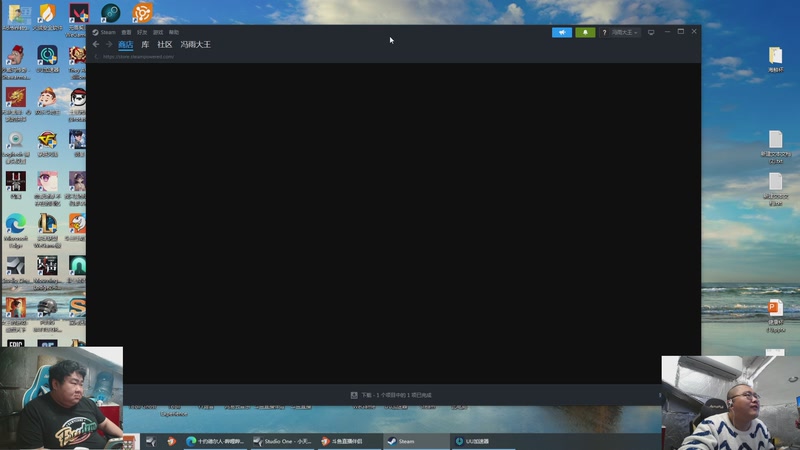Click the Steam back navigation arrow
This screenshot has width=800, height=450.
pos(96,45)
